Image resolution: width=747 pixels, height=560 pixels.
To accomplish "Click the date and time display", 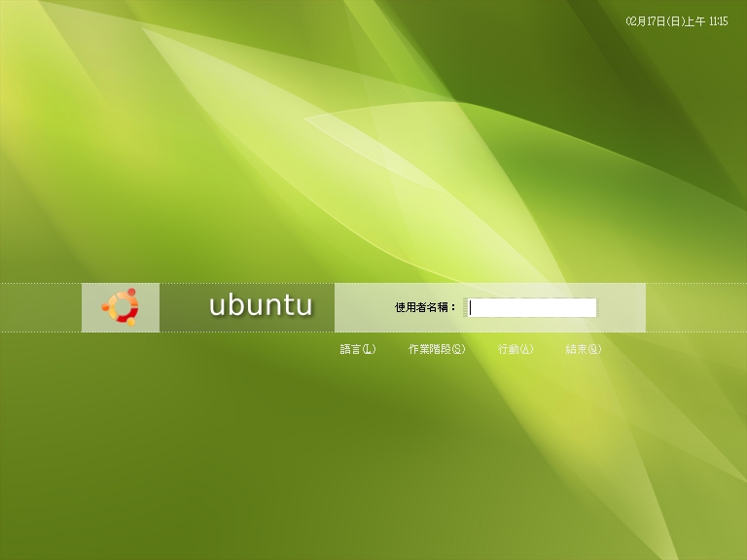I will point(677,21).
